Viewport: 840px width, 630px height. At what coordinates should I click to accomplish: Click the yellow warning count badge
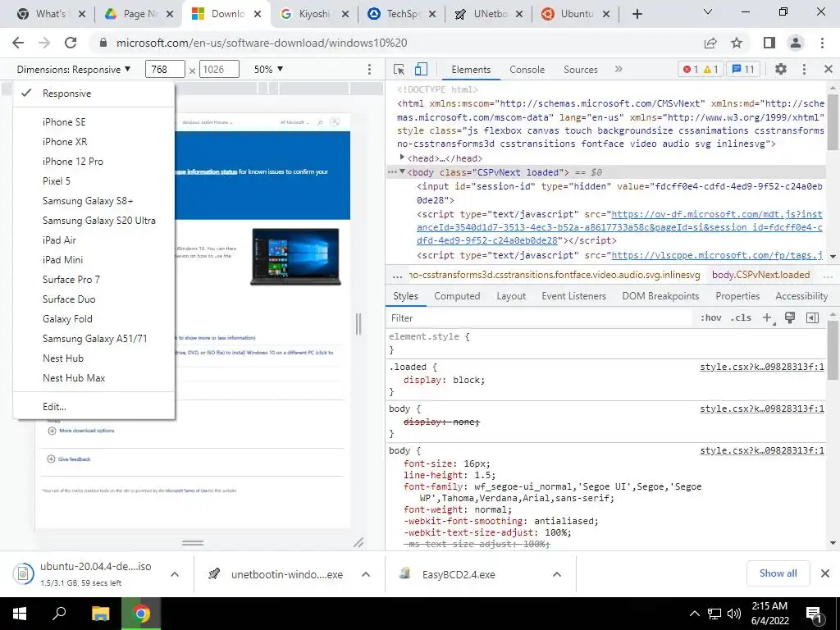(x=710, y=69)
